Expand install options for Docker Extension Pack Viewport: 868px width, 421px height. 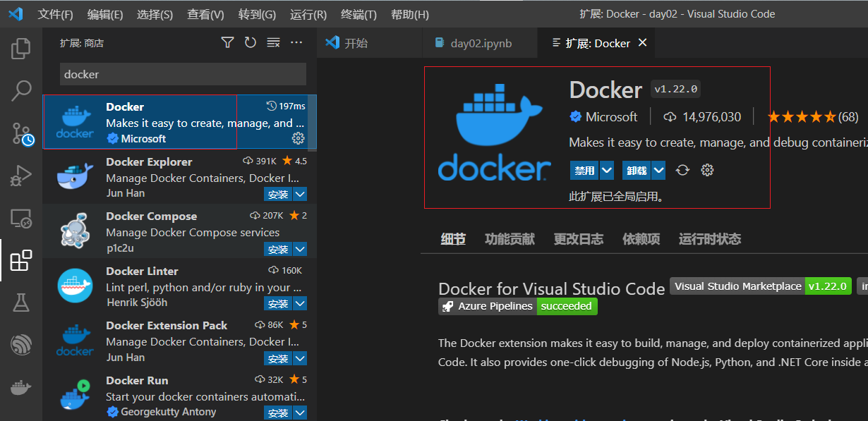coord(300,358)
